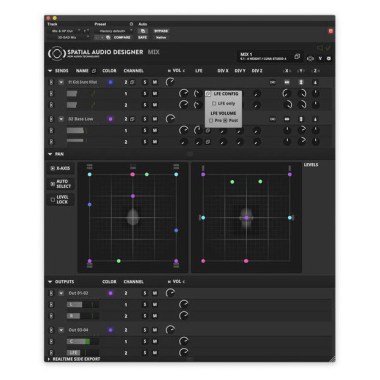Viewport: 380px width, 380px height.
Task: Click the channel link icon on 02 Bass Low
Action: [132, 119]
